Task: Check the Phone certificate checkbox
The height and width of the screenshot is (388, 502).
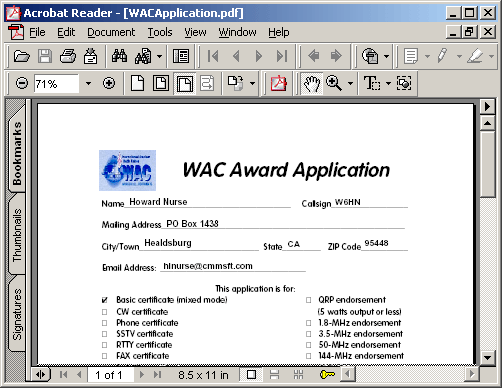Action: [x=105, y=323]
